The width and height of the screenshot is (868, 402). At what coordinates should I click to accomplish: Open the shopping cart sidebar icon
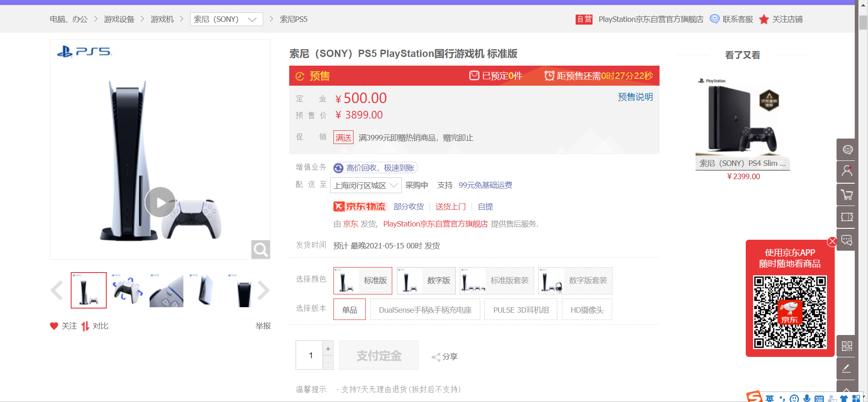coord(847,195)
